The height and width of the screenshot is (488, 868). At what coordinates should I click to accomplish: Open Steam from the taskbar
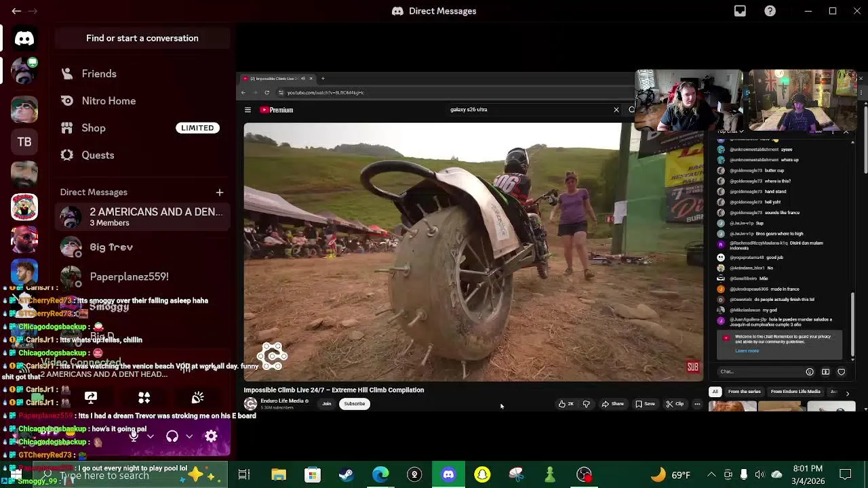(x=347, y=474)
